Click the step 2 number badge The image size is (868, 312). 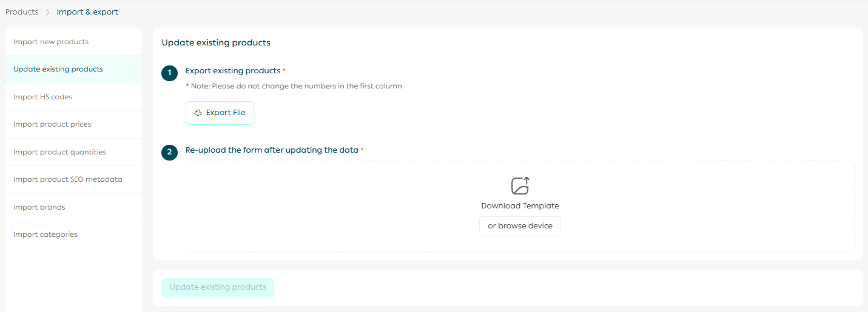pos(169,153)
